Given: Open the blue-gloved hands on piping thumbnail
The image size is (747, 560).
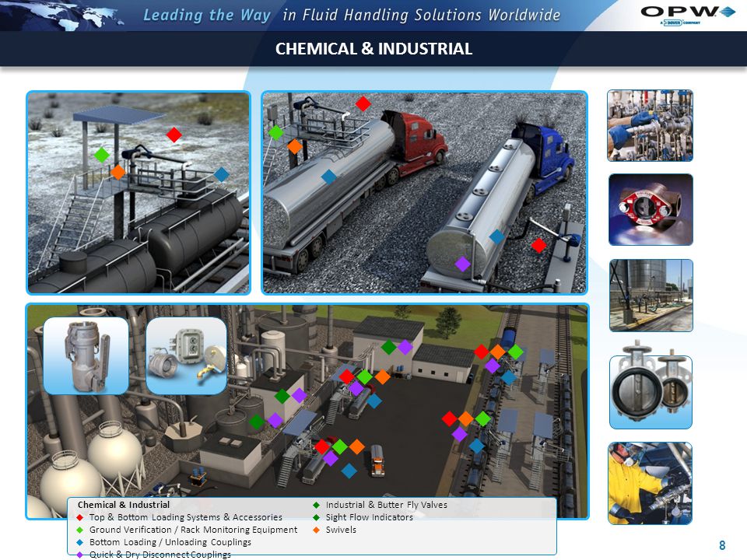Looking at the screenshot, I should pyautogui.click(x=650, y=125).
